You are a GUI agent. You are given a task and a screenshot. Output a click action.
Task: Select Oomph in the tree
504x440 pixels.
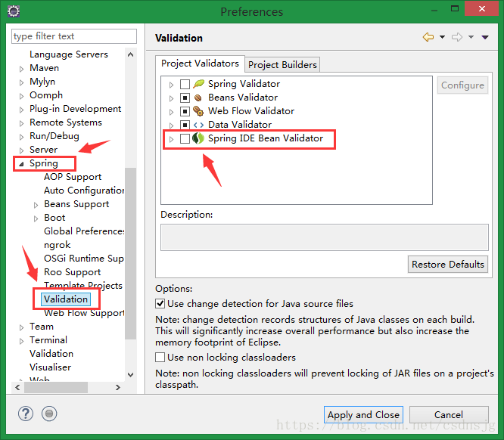pos(46,95)
